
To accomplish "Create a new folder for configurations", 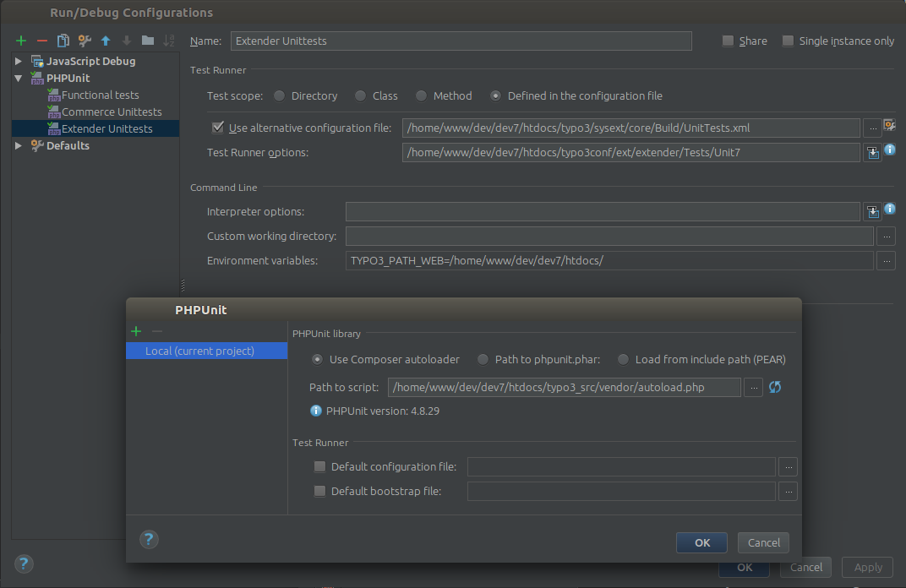I will (x=148, y=41).
